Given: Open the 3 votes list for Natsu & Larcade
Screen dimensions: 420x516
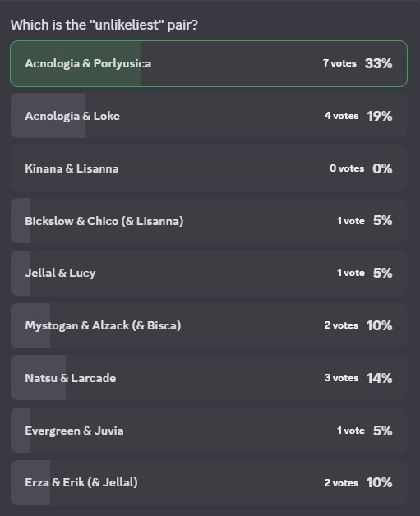Looking at the screenshot, I should (x=341, y=378).
